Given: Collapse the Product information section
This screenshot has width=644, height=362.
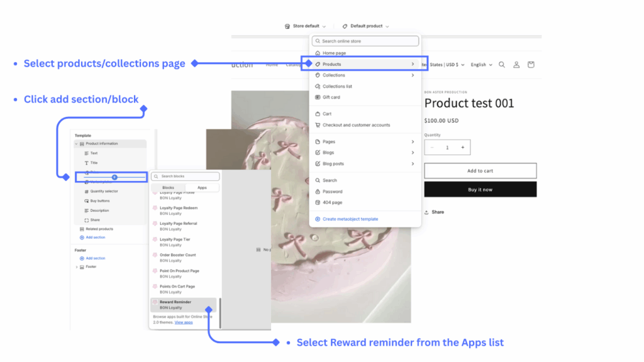Looking at the screenshot, I should (x=76, y=144).
